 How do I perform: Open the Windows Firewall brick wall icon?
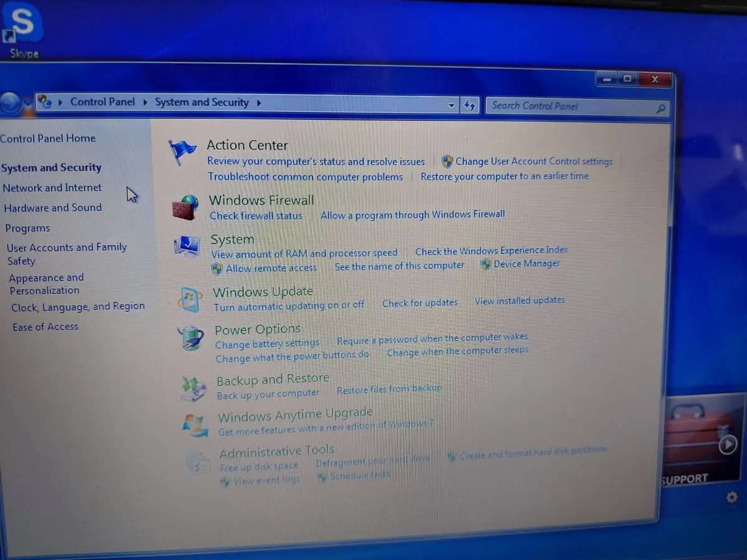tap(186, 207)
